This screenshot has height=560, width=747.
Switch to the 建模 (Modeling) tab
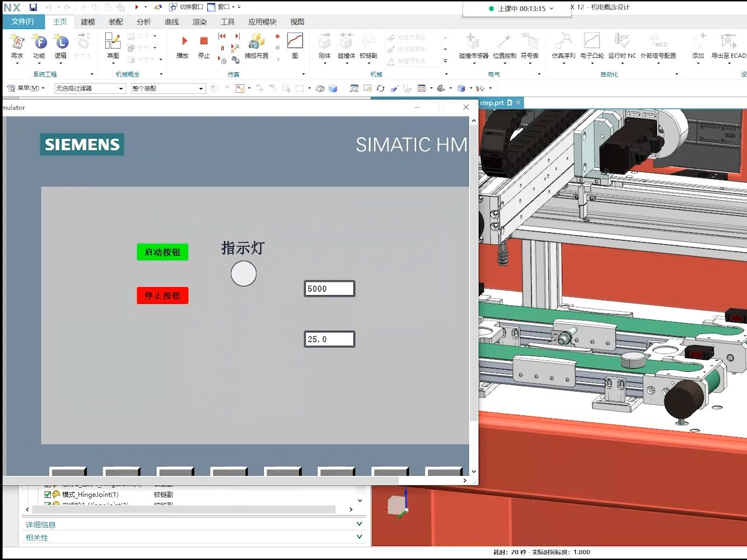click(x=88, y=22)
